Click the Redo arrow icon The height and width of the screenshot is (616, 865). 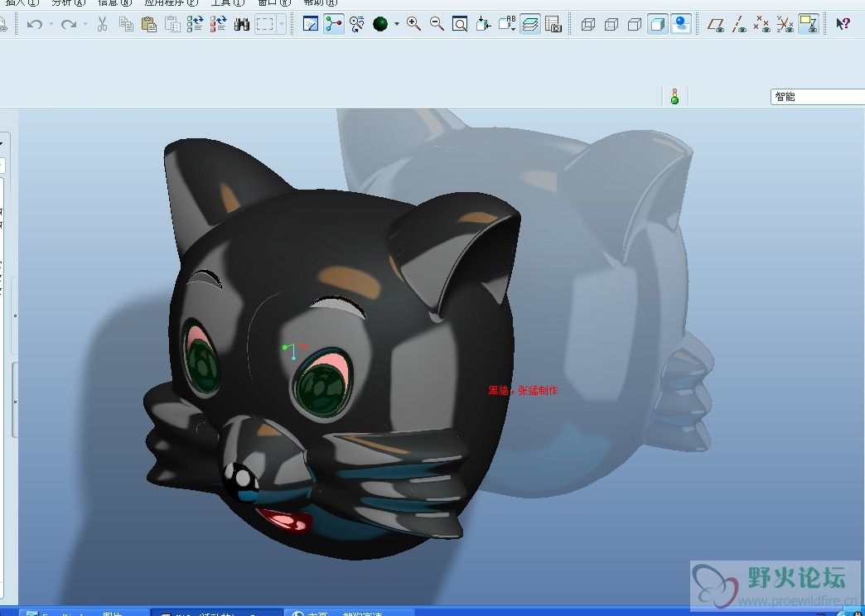tap(69, 24)
